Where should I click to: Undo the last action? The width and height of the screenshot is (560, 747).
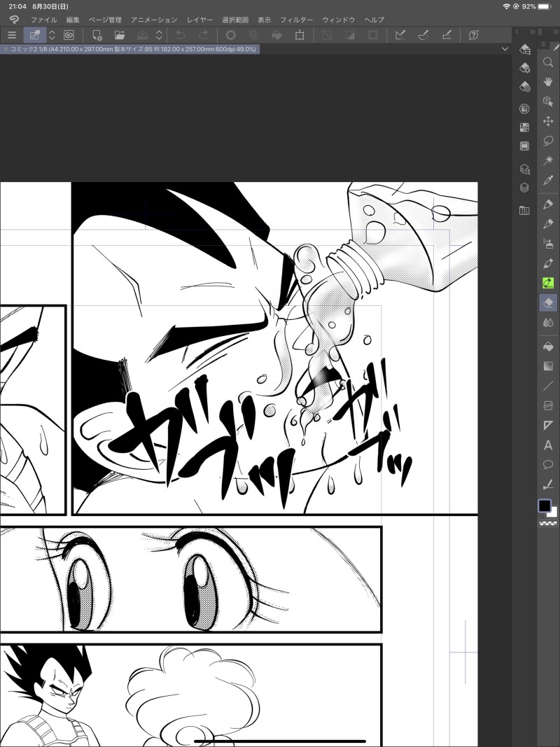click(x=181, y=35)
